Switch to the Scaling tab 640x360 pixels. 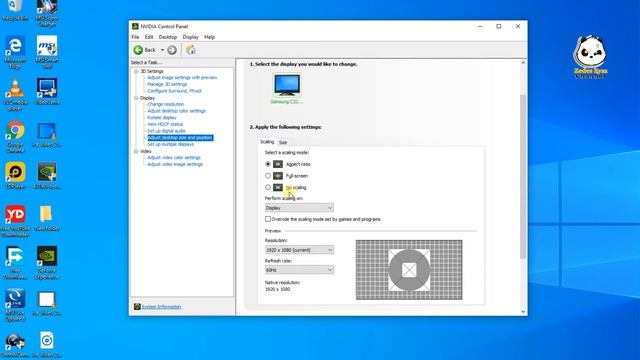click(267, 142)
